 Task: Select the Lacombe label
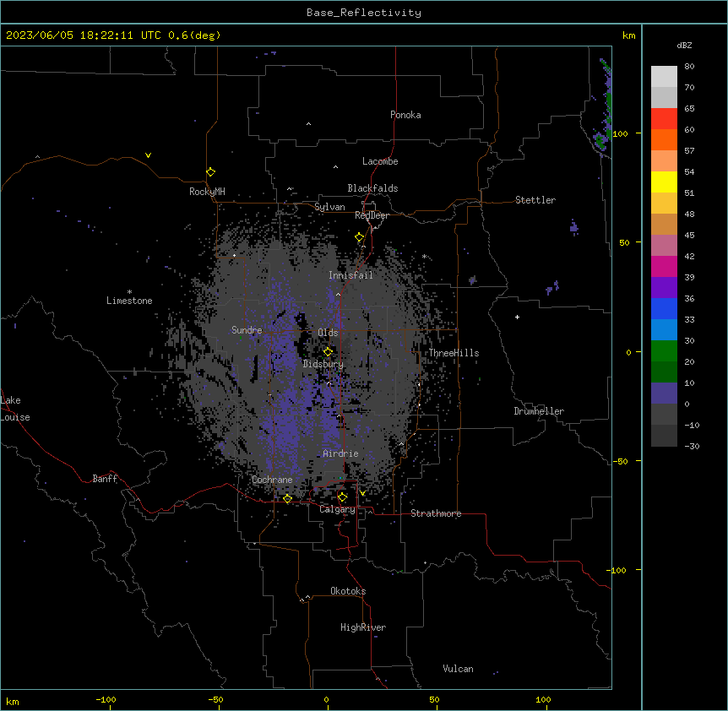tap(380, 161)
